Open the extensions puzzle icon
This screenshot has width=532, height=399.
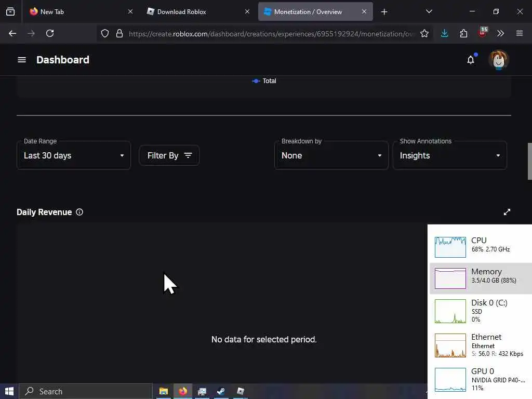click(x=463, y=33)
